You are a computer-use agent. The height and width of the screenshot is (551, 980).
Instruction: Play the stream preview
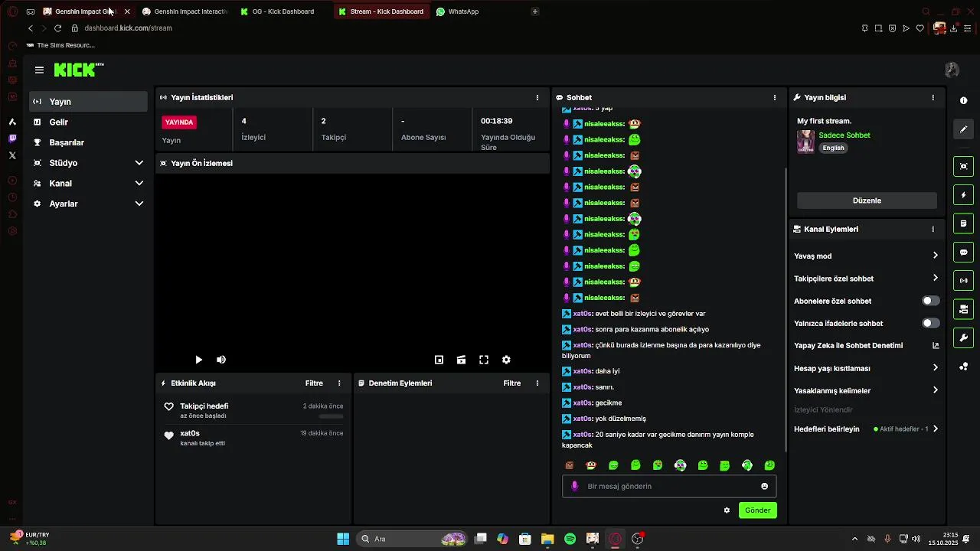(198, 360)
